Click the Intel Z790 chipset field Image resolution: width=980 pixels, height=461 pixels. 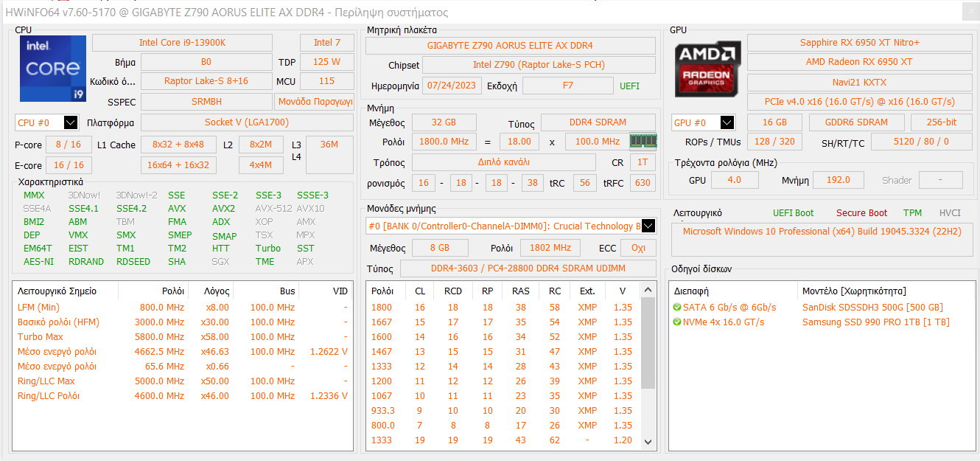(539, 65)
